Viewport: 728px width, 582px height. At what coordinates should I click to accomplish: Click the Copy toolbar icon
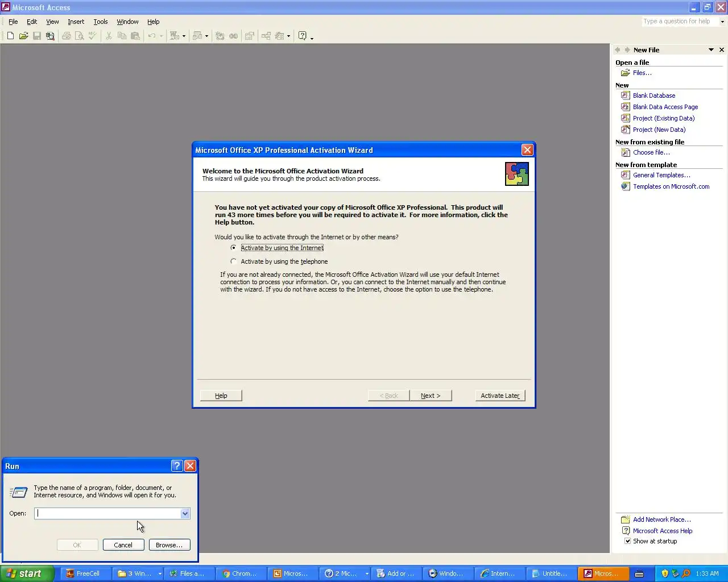click(122, 36)
